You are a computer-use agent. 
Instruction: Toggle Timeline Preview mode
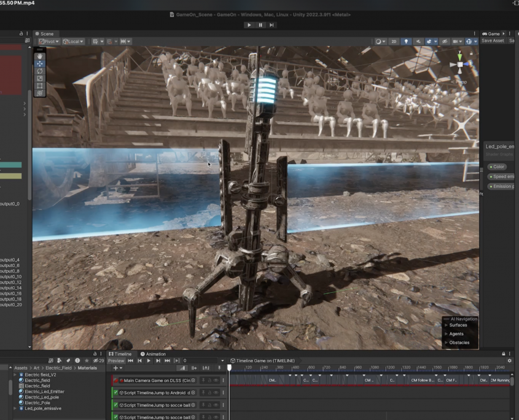(x=116, y=361)
